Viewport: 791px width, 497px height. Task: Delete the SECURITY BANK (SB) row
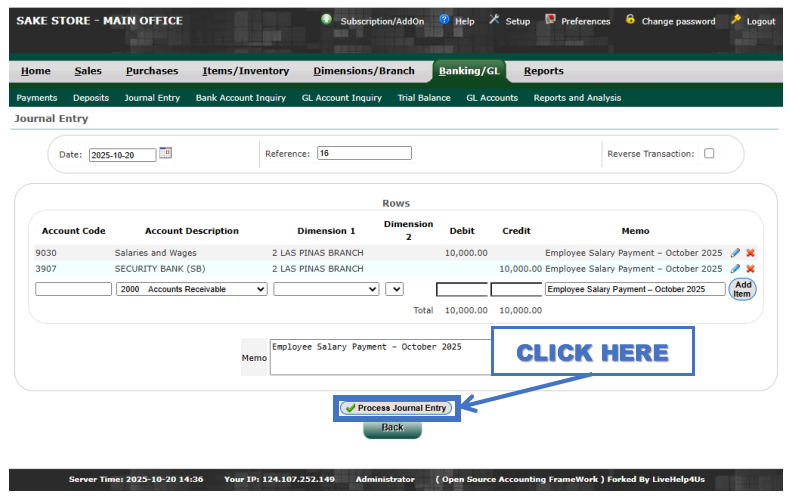point(750,269)
